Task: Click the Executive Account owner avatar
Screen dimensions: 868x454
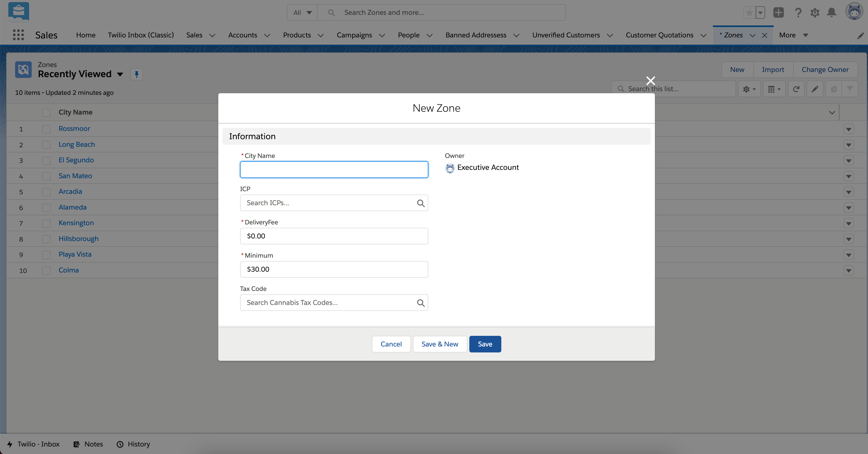Action: coord(450,168)
